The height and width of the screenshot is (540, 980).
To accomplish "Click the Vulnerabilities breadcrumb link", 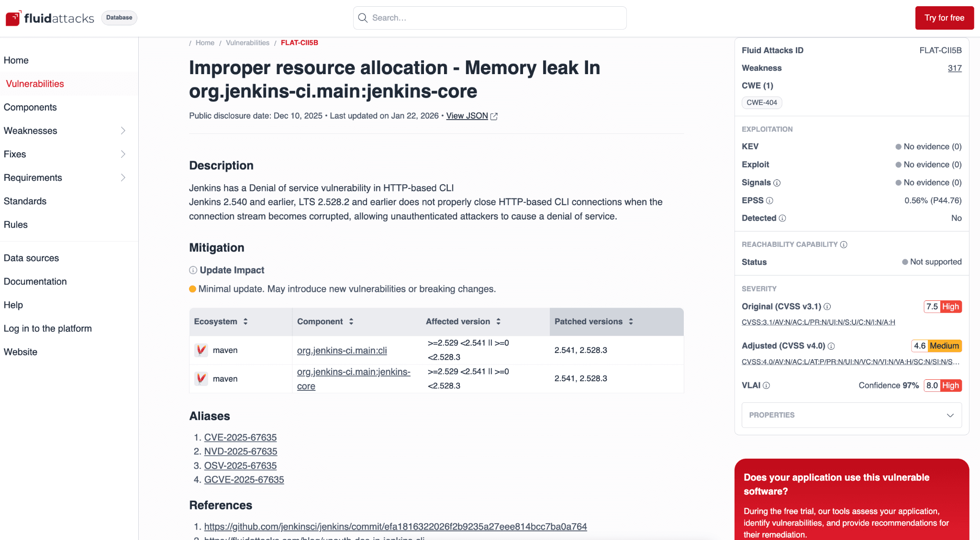I will [x=247, y=43].
